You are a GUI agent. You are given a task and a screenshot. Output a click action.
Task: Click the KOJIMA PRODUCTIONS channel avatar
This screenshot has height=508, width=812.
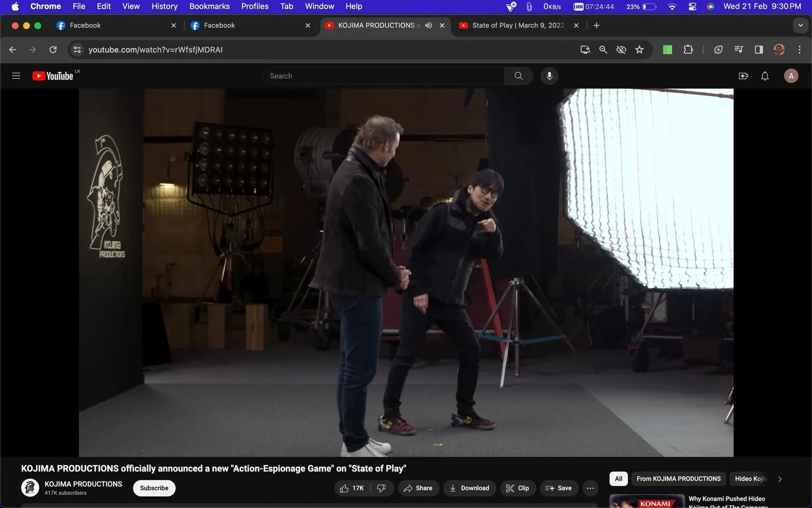click(30, 488)
